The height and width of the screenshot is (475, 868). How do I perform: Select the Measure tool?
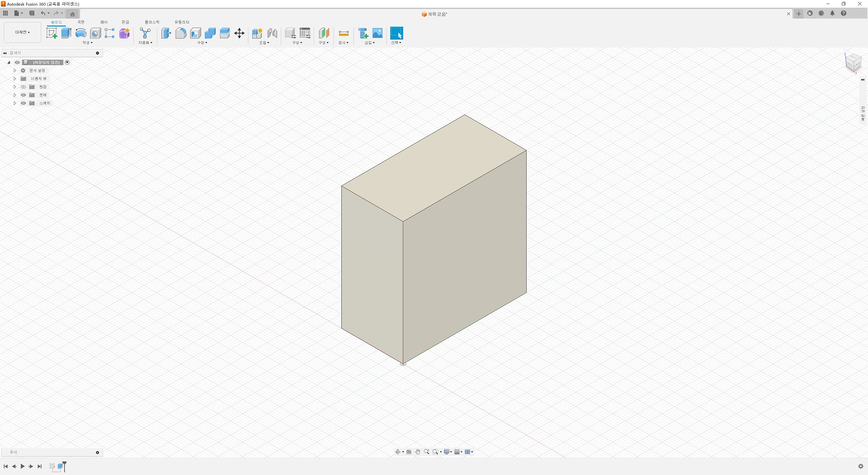pyautogui.click(x=344, y=33)
